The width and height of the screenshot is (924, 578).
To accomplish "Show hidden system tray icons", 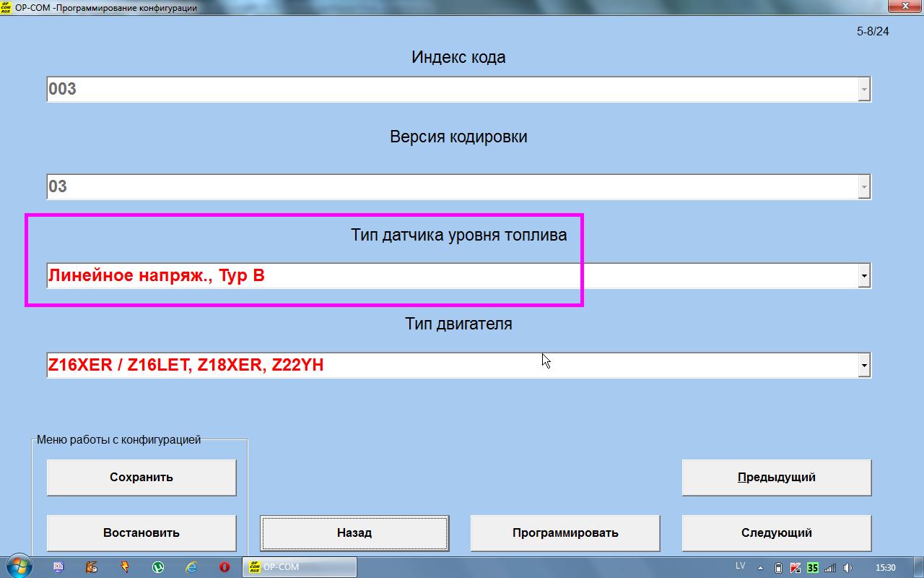I will [762, 568].
